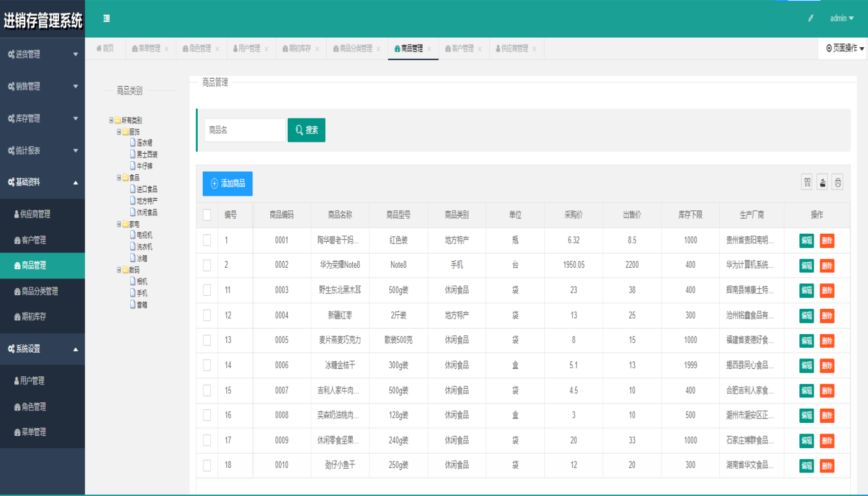Check the row for 陶华碧老干妈
The width and height of the screenshot is (868, 496).
coord(207,240)
